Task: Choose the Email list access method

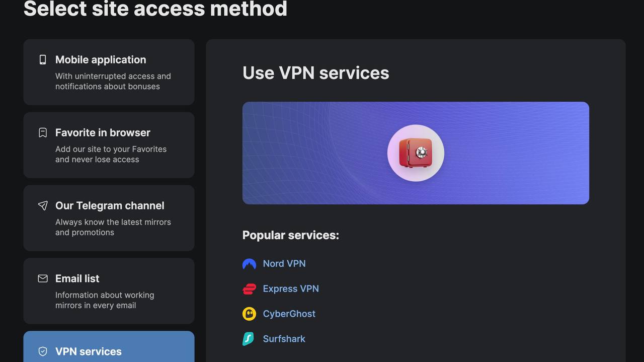Action: (x=109, y=291)
